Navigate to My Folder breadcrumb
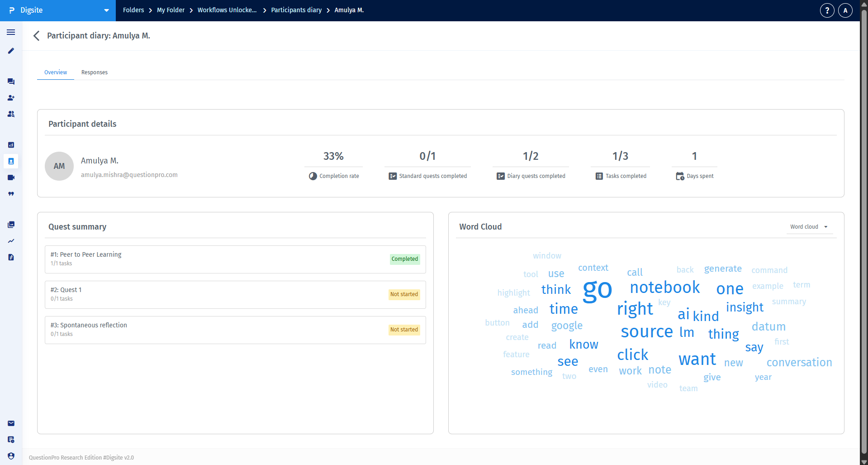Image resolution: width=868 pixels, height=465 pixels. pyautogui.click(x=171, y=10)
